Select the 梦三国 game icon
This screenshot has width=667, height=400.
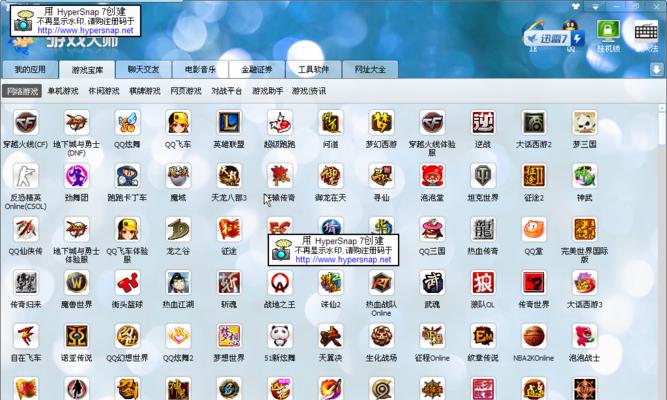[x=584, y=123]
